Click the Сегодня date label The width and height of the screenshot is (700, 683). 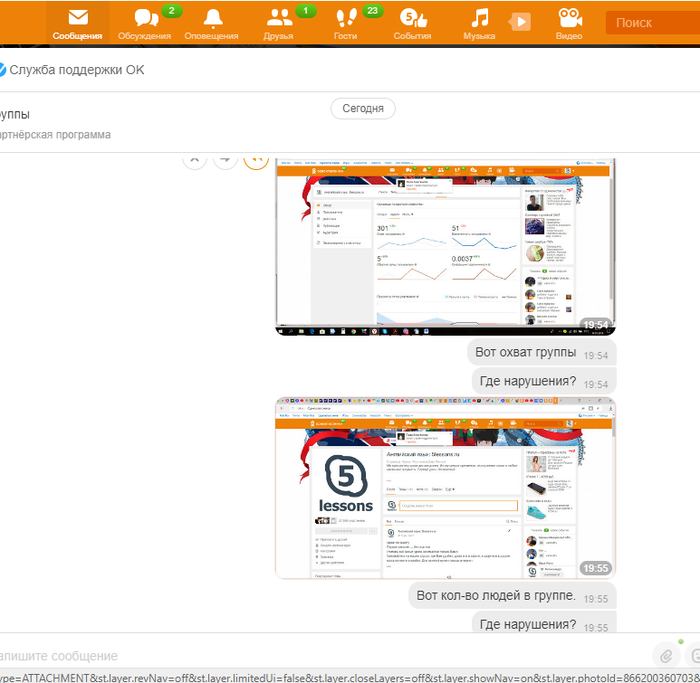point(363,108)
